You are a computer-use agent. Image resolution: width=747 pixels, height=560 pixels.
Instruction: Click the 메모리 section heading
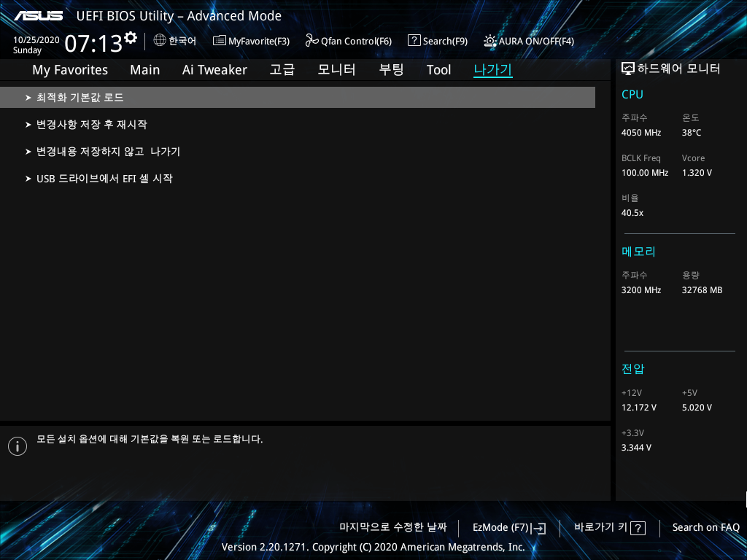[638, 252]
